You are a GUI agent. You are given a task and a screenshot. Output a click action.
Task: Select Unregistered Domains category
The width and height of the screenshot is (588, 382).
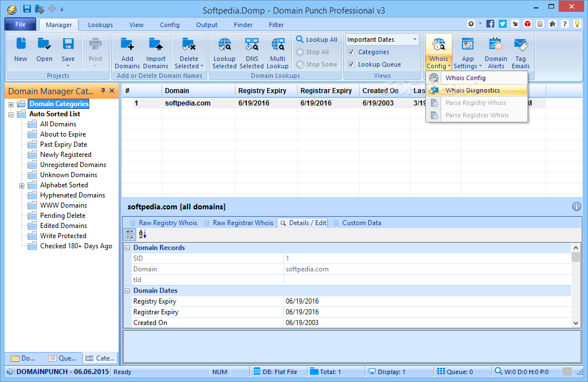[73, 164]
